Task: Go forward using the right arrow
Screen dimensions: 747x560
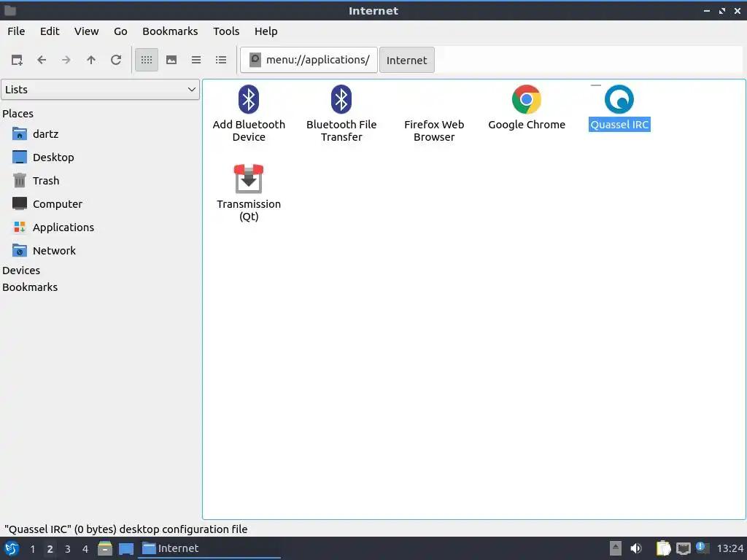Action: pyautogui.click(x=66, y=60)
